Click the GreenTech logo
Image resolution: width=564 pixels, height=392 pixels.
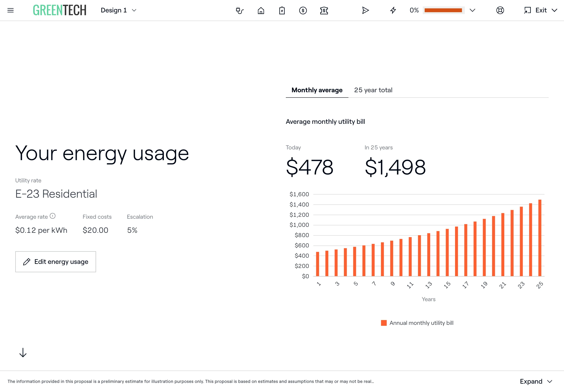[60, 10]
